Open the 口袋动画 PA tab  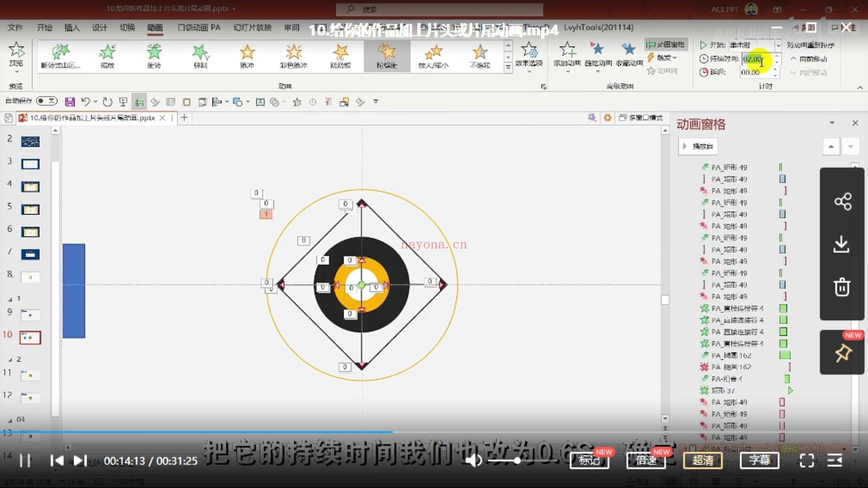pyautogui.click(x=199, y=27)
